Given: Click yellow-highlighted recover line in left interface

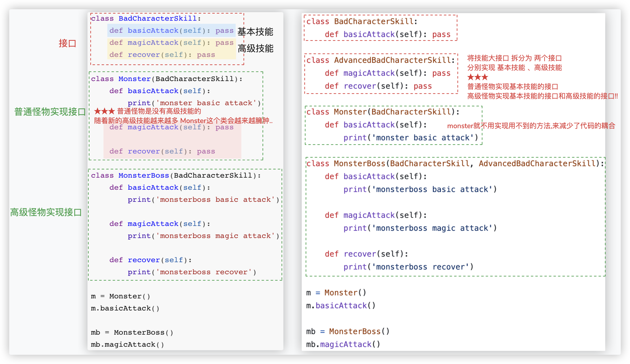Looking at the screenshot, I should pos(162,55).
